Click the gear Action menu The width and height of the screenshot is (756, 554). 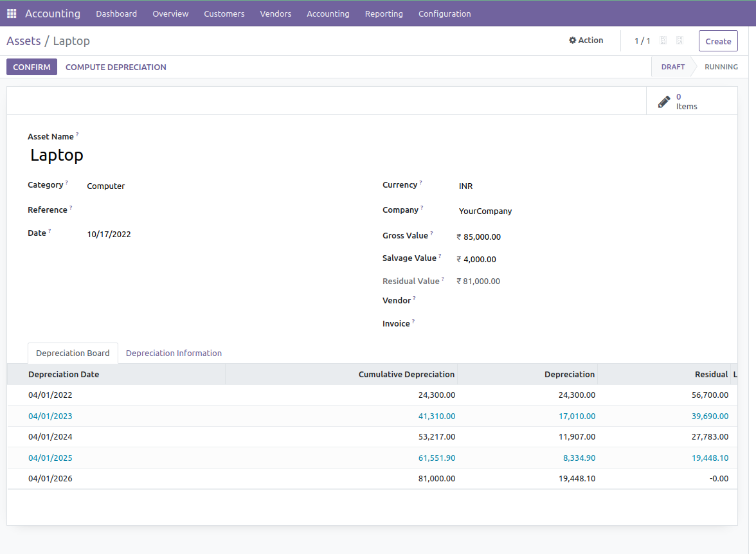pos(586,40)
